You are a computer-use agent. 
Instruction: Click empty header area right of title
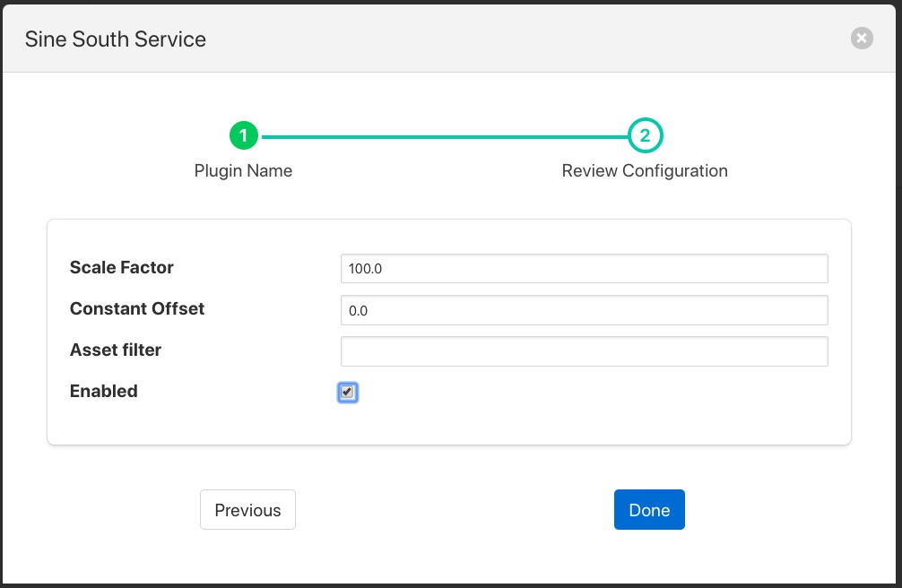(x=538, y=39)
